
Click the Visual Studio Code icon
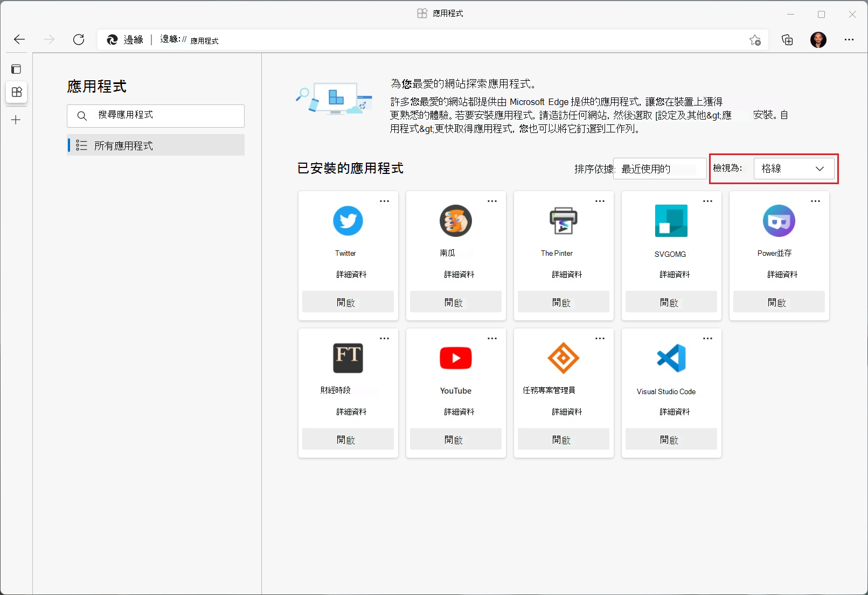tap(671, 358)
